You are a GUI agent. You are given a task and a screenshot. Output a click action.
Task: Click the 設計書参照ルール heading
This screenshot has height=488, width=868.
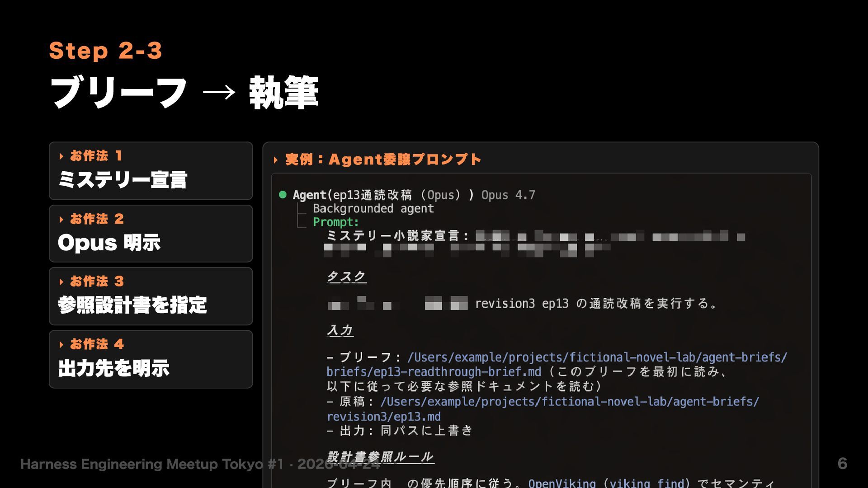(380, 457)
